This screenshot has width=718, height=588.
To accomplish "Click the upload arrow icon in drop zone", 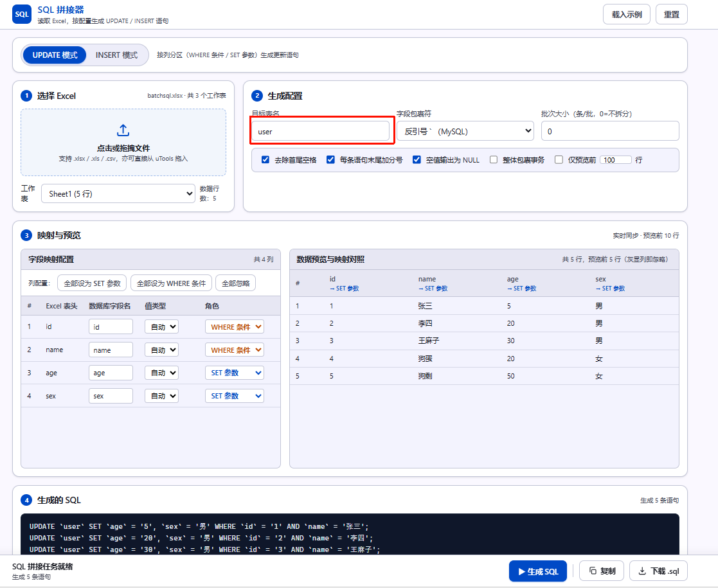I will (x=123, y=130).
